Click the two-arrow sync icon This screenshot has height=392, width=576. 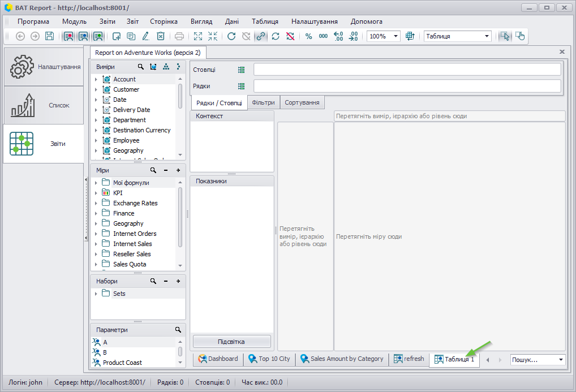pos(276,36)
